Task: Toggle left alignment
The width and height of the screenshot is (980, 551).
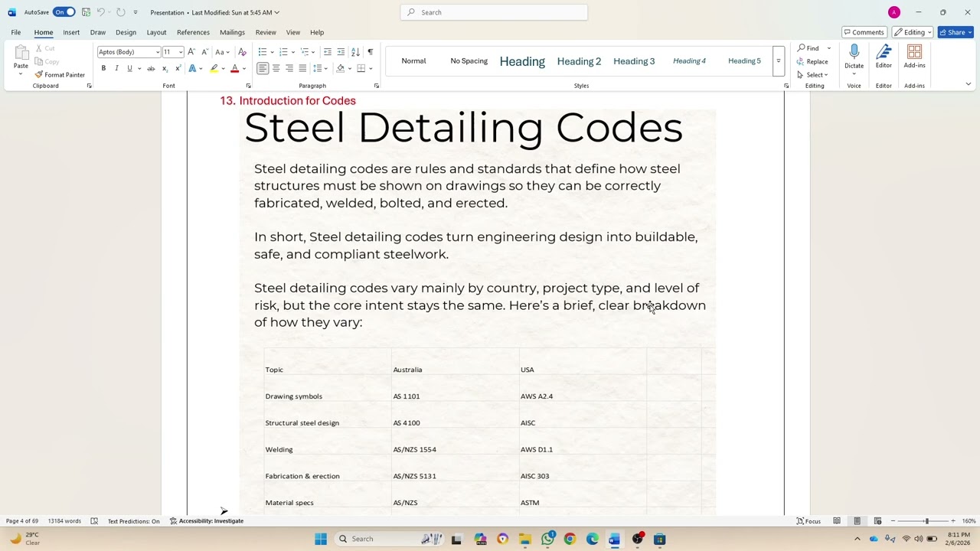Action: coord(263,68)
